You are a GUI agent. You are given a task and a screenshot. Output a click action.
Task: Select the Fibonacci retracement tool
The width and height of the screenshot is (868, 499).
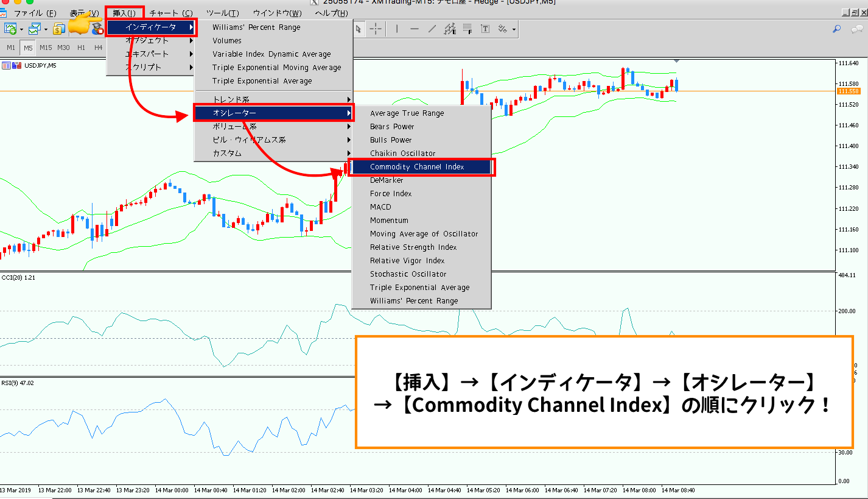point(467,29)
